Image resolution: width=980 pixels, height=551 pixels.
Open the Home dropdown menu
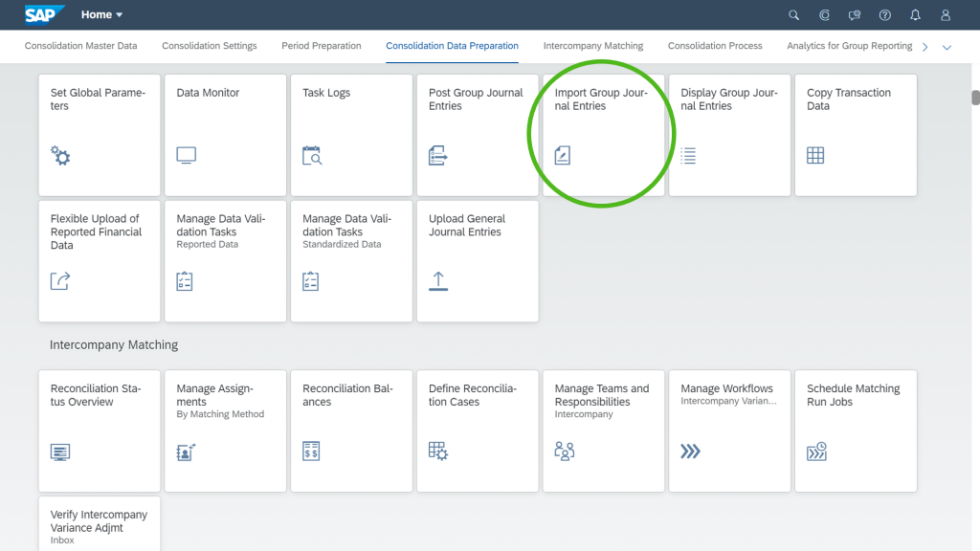tap(101, 14)
